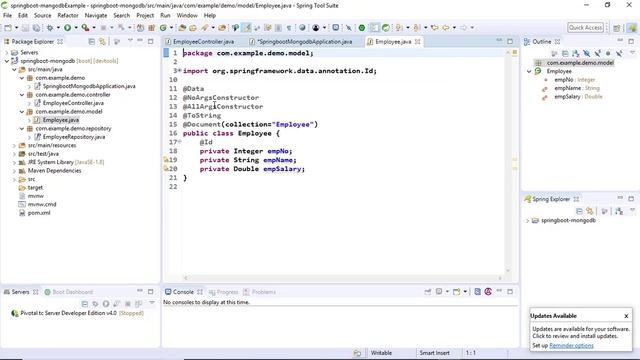Screen dimensions: 640x360
Task: Open the Run button dropdown arrow
Action: 76,28
